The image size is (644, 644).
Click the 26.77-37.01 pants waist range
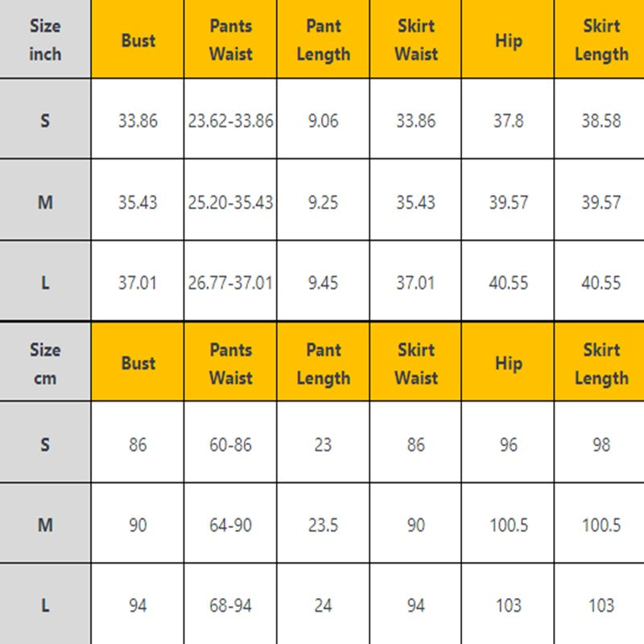coord(230,283)
